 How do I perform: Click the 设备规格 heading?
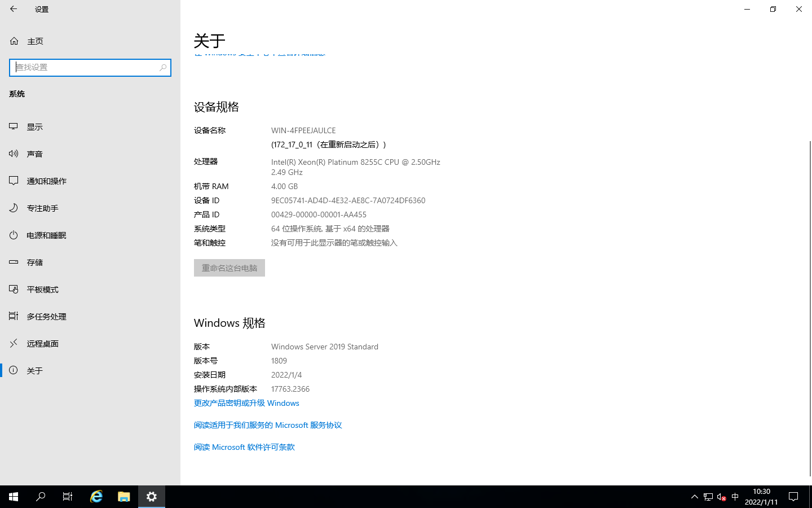click(217, 107)
